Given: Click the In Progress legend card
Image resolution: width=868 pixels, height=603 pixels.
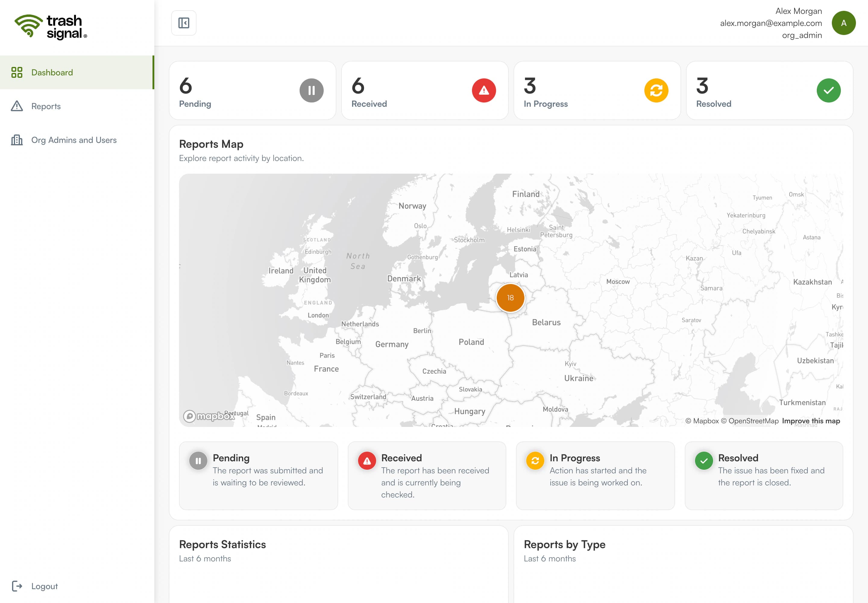Looking at the screenshot, I should 595,476.
